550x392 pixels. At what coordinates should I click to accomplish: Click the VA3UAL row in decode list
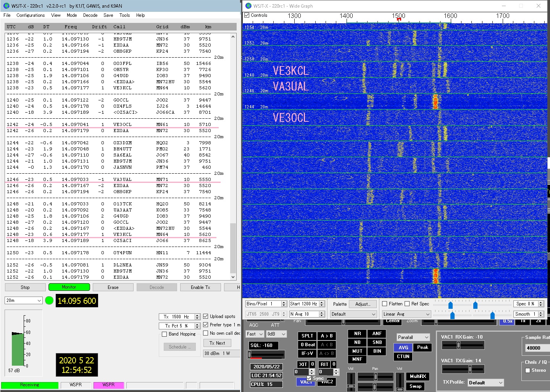coord(109,179)
